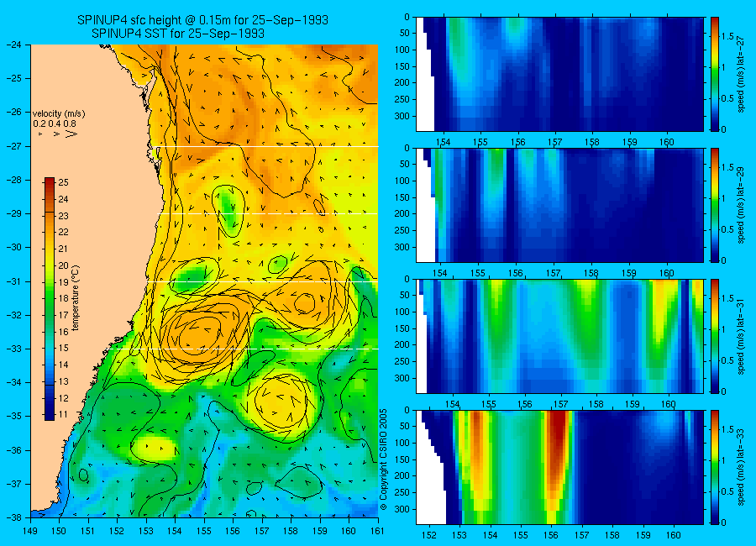The image size is (756, 546).
Task: Select the label "speed (m/s) lat=-31"
Action: click(x=742, y=336)
